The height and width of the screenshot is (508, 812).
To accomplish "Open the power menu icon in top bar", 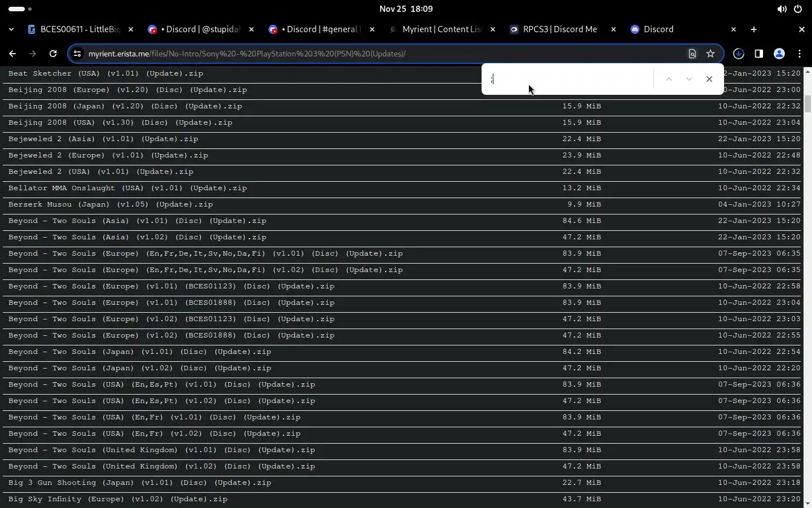I will click(x=798, y=9).
